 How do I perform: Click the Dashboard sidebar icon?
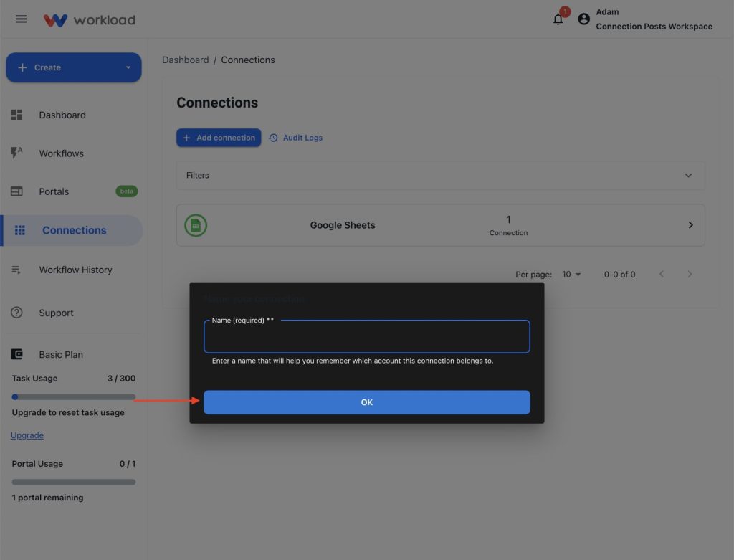pos(17,115)
